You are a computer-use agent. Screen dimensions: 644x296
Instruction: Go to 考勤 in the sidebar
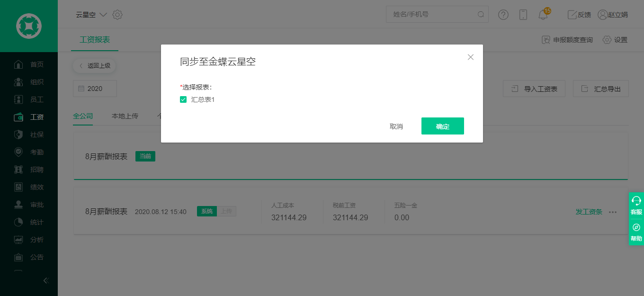[x=29, y=152]
